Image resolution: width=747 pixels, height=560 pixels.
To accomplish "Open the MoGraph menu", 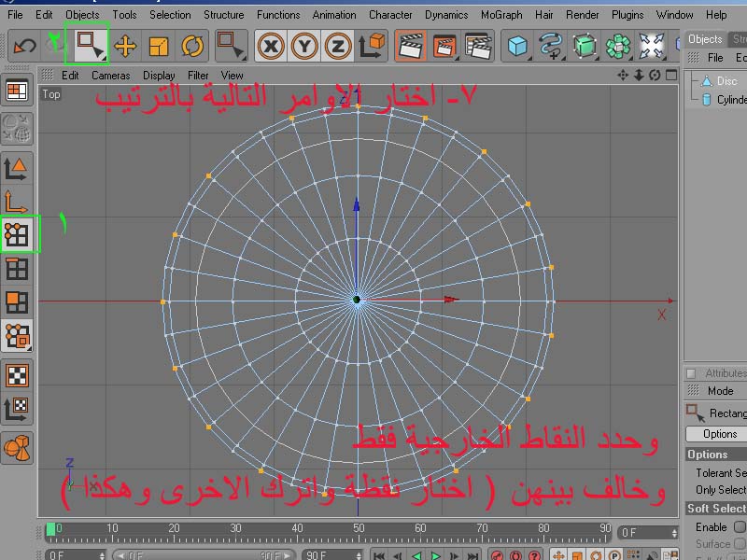I will [x=501, y=15].
